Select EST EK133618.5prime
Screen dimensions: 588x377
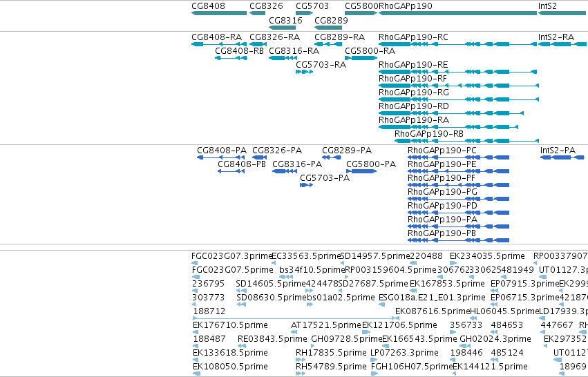(x=196, y=360)
